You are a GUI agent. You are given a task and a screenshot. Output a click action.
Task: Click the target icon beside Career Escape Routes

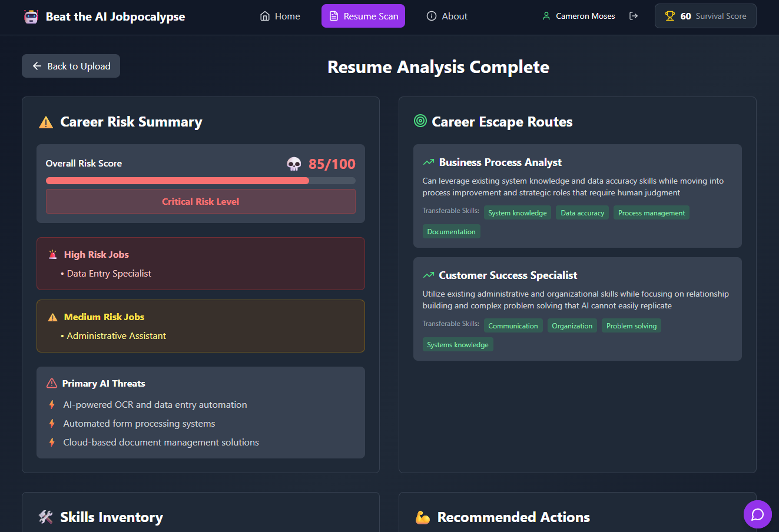coord(420,121)
